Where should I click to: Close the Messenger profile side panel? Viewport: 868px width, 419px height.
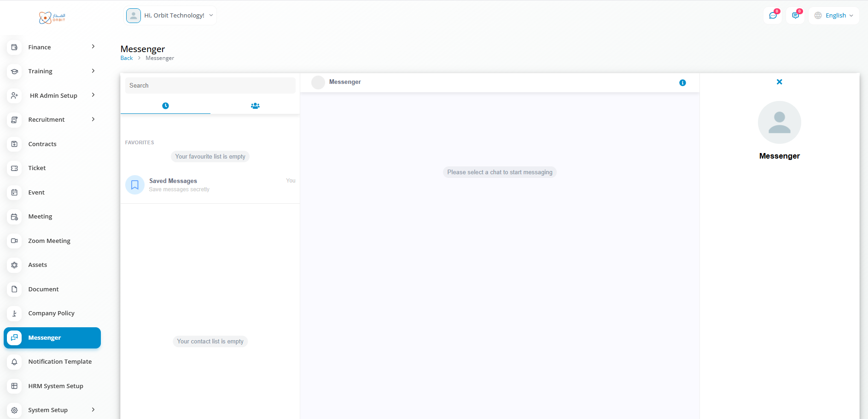click(779, 82)
